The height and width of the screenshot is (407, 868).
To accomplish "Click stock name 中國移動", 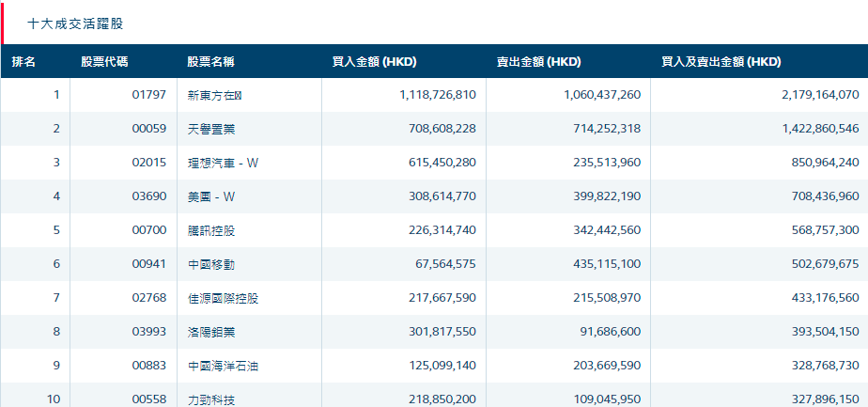I will [x=211, y=265].
